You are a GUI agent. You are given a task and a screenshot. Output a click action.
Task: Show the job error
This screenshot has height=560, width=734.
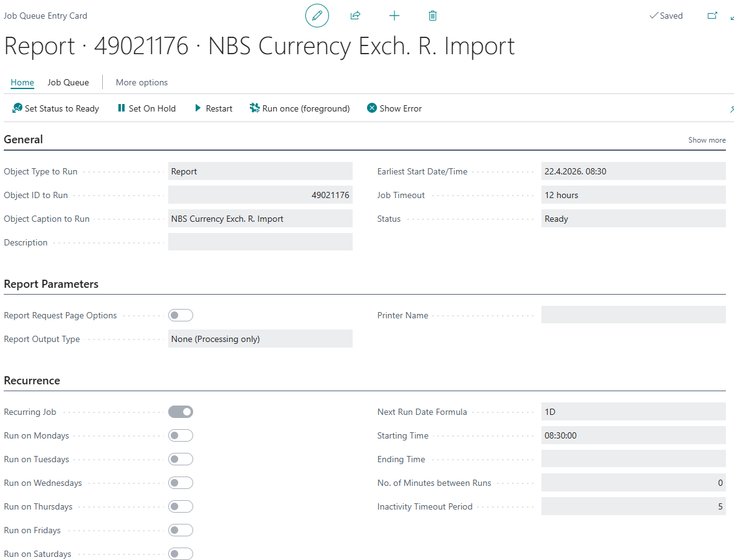pos(394,108)
